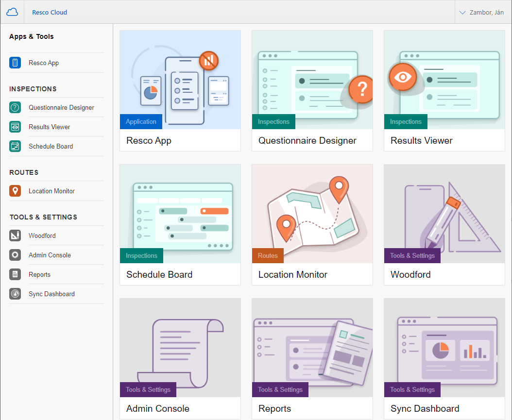Select the Questionnaire Designer sidebar icon

(x=15, y=107)
